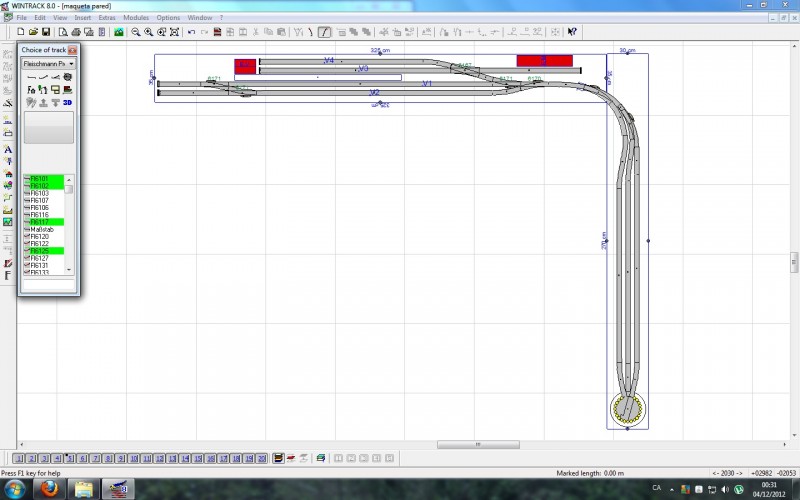This screenshot has width=800, height=500.
Task: Select the Maßstab entry in the list
Action: (43, 230)
